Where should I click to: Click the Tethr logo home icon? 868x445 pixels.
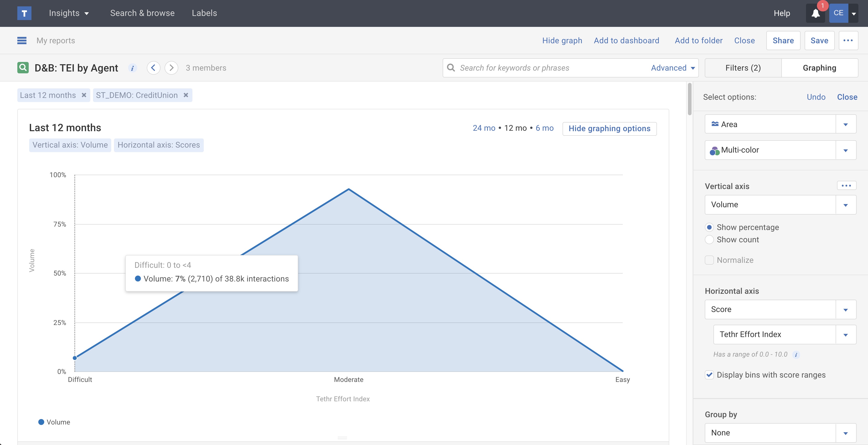tap(24, 13)
